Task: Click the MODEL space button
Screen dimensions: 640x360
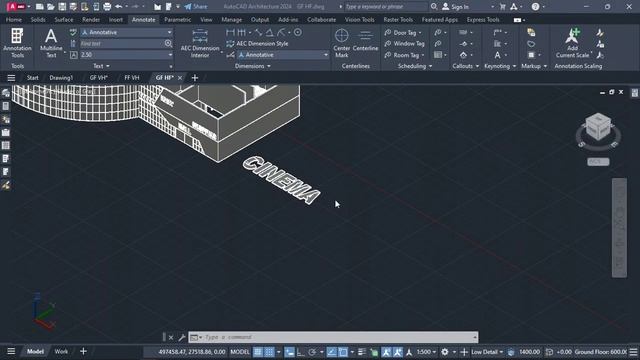Action: [240, 351]
